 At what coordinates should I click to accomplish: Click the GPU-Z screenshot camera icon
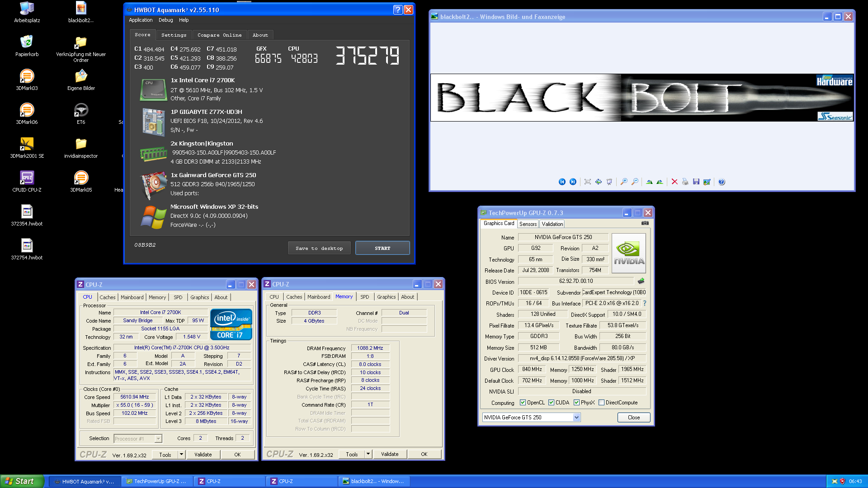(x=645, y=223)
